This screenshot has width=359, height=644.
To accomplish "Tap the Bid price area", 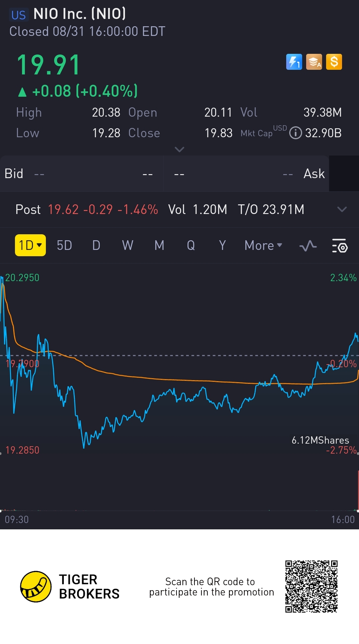I will (81, 174).
